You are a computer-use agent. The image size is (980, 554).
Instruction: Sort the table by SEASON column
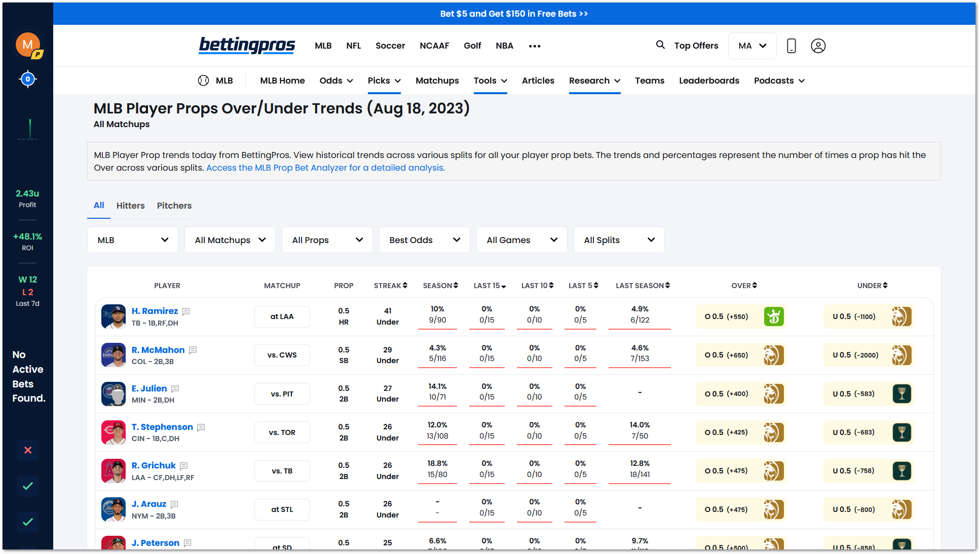point(440,286)
